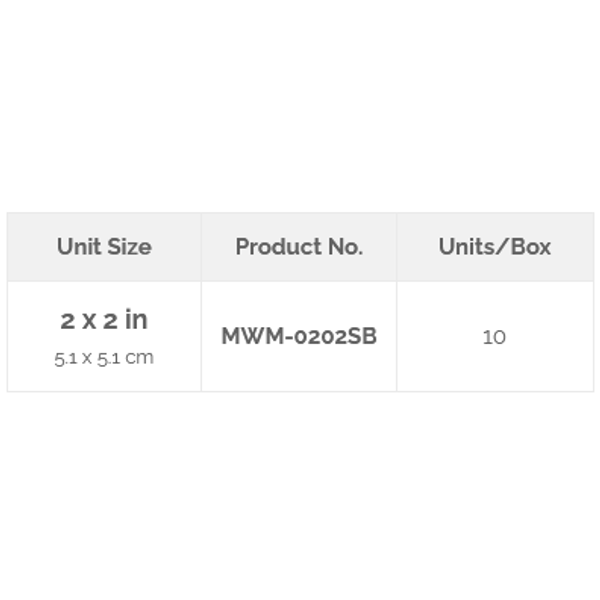Click the word Size in first header
The width and height of the screenshot is (600, 600).
click(x=129, y=246)
